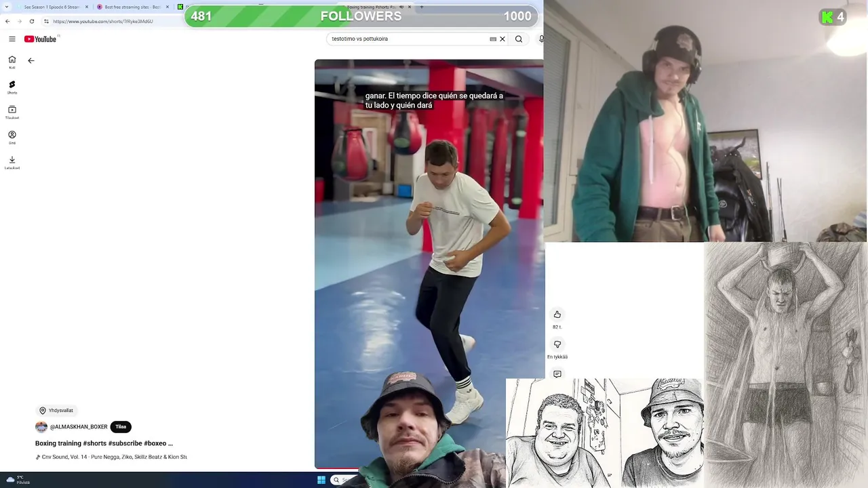
Task: Open Lataukset downloads in sidebar
Action: 12,163
